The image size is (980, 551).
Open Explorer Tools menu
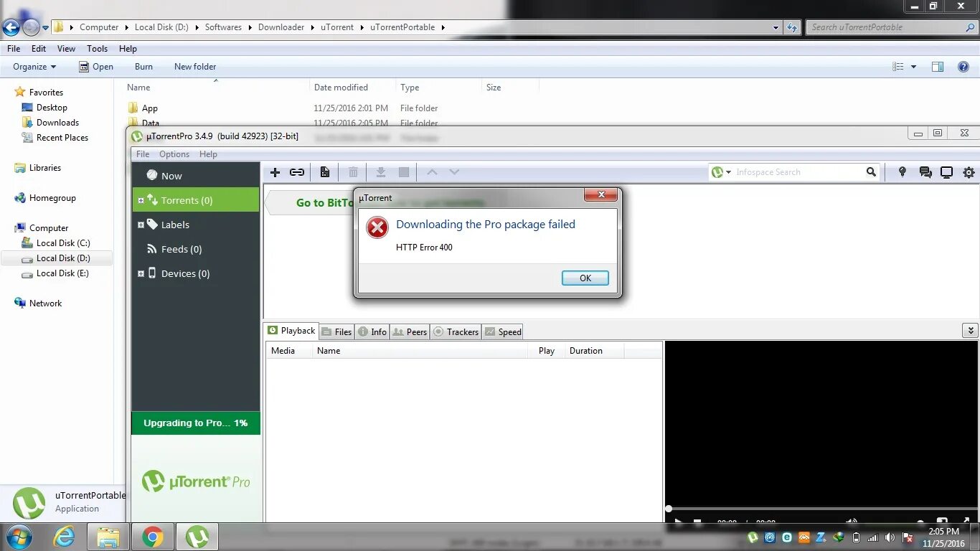(x=98, y=49)
